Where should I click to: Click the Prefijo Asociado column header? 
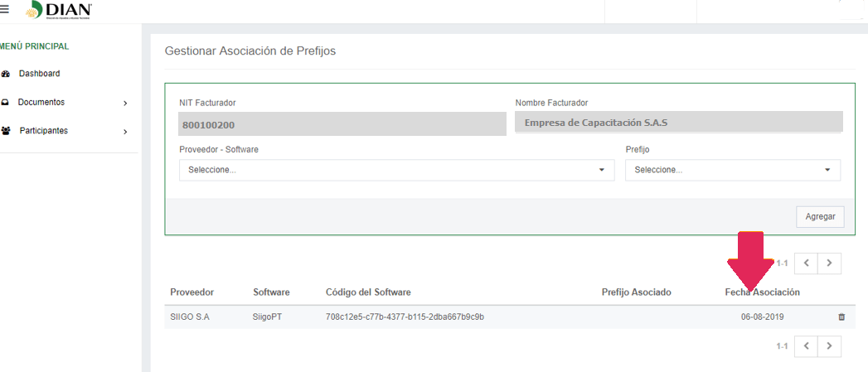coord(636,292)
